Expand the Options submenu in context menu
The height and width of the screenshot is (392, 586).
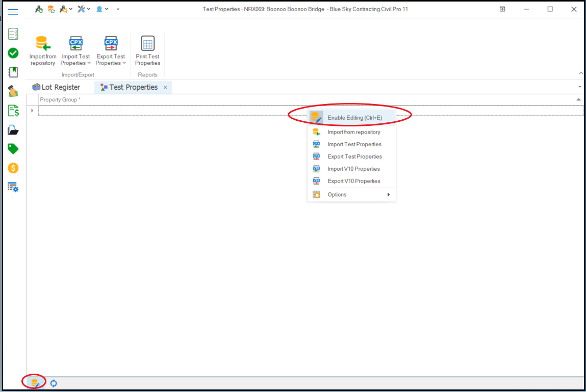click(352, 195)
